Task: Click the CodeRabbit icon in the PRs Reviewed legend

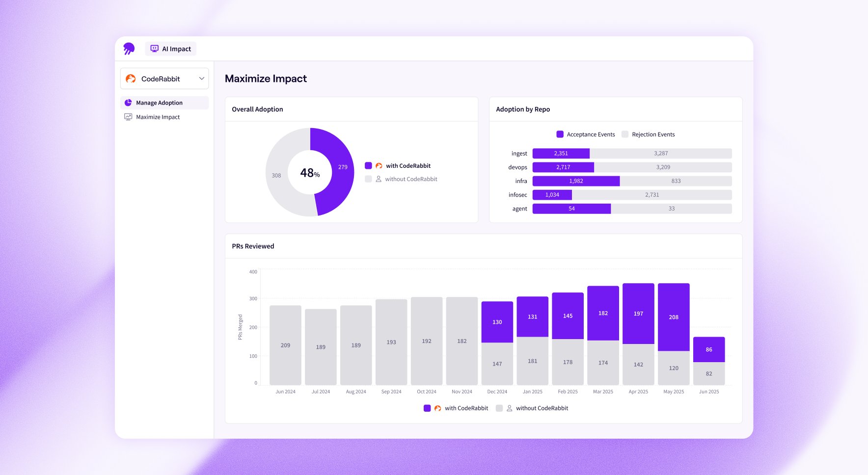Action: click(437, 408)
